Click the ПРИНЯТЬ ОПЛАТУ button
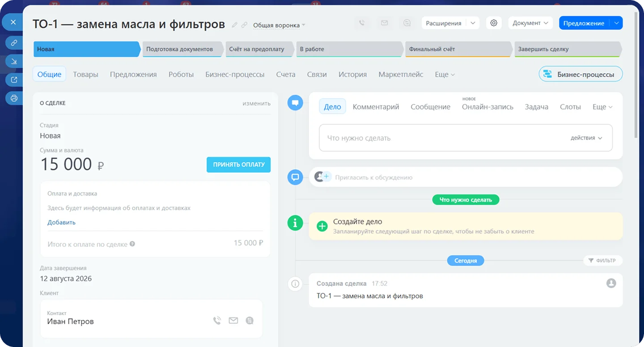The height and width of the screenshot is (347, 644). (x=238, y=165)
